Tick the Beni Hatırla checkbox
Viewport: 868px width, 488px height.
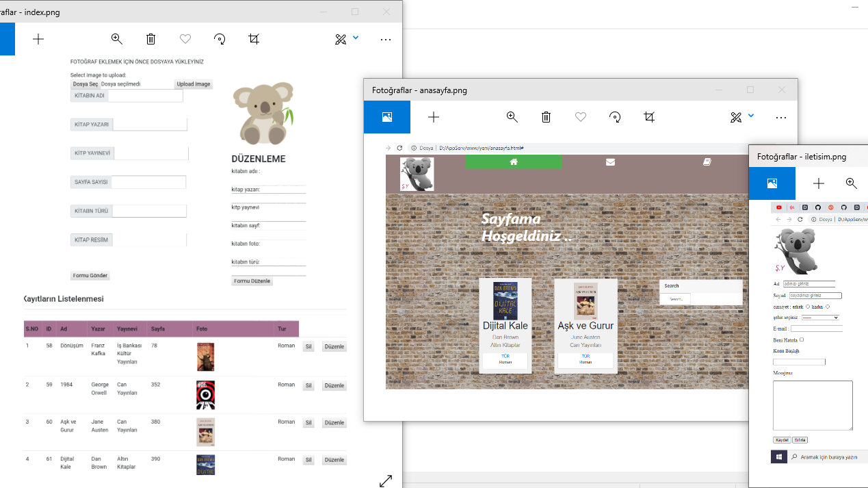pos(802,339)
